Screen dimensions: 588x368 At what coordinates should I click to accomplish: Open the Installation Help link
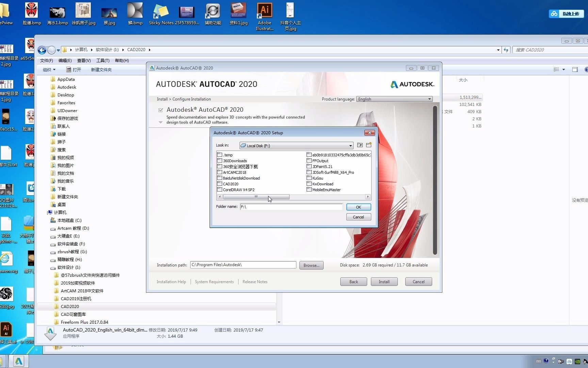coord(171,282)
